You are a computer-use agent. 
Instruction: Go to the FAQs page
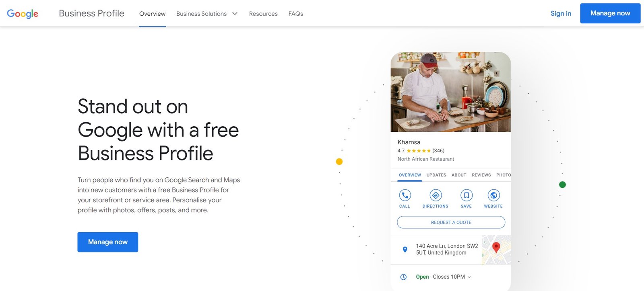pyautogui.click(x=296, y=14)
